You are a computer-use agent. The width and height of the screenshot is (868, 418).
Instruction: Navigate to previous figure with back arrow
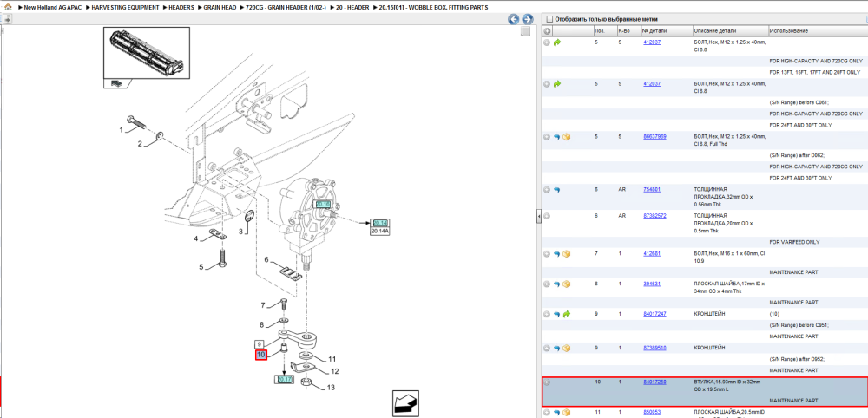point(514,19)
